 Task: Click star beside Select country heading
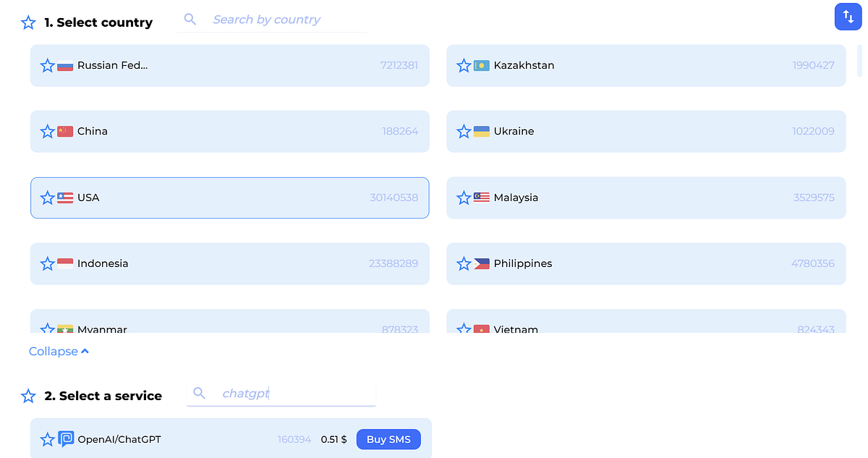(28, 22)
